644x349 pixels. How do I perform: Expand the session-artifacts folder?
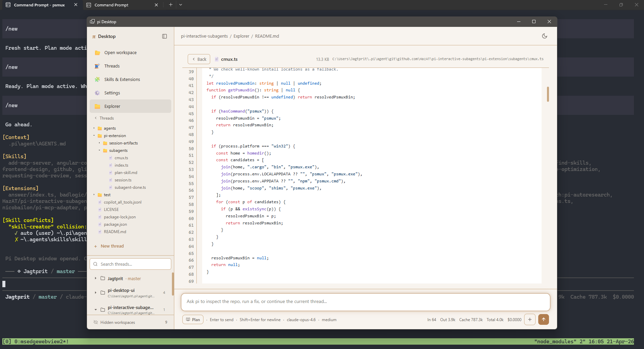coord(99,143)
